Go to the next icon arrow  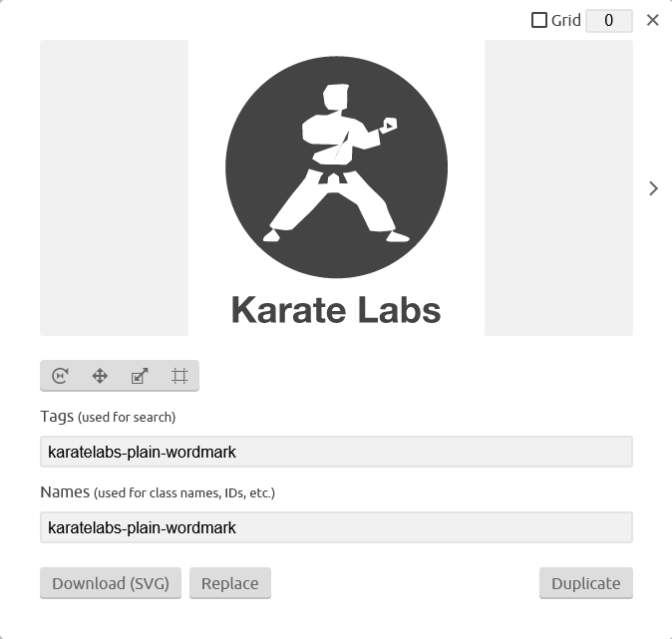tap(653, 188)
